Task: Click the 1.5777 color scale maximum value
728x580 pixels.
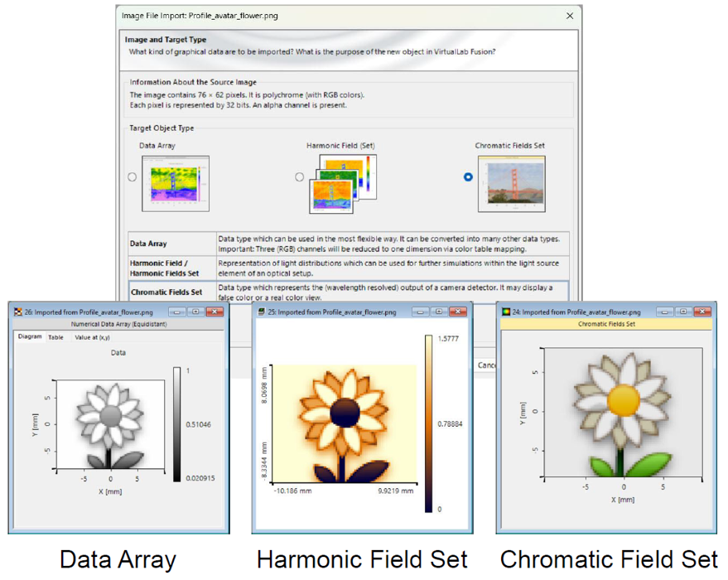Action: (449, 339)
